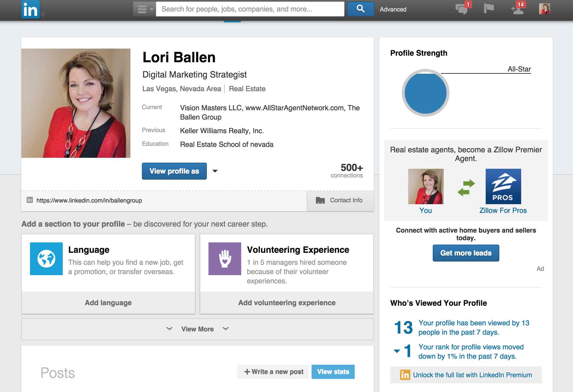573x392 pixels.
Task: Open Advanced search link
Action: point(393,9)
